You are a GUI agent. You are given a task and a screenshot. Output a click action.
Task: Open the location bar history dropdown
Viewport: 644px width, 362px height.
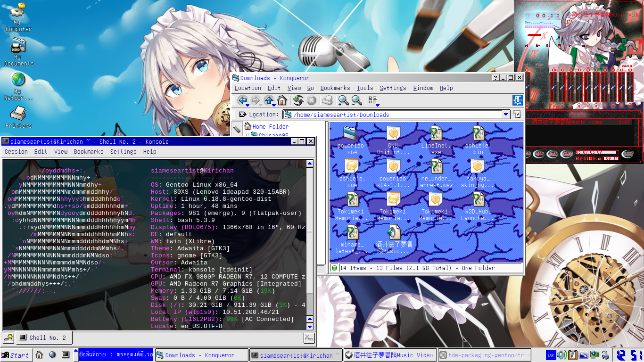[x=506, y=115]
